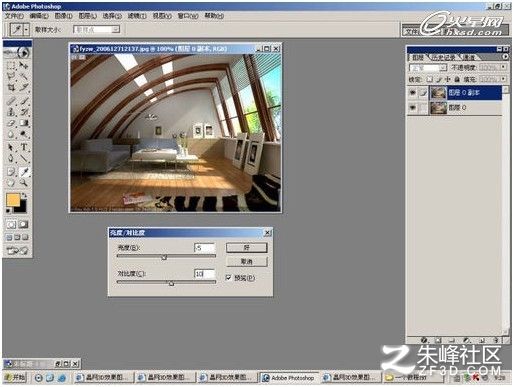Open the 滤镜 filter menu
Screen dimensions: 514x387
[x=137, y=16]
